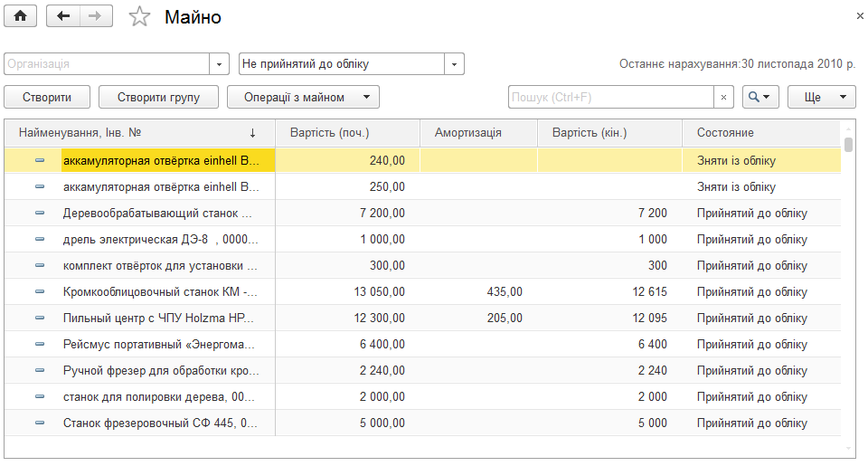Click row icon of Пильный центр с ЧПУ
This screenshot has height=466, width=868.
click(40, 318)
